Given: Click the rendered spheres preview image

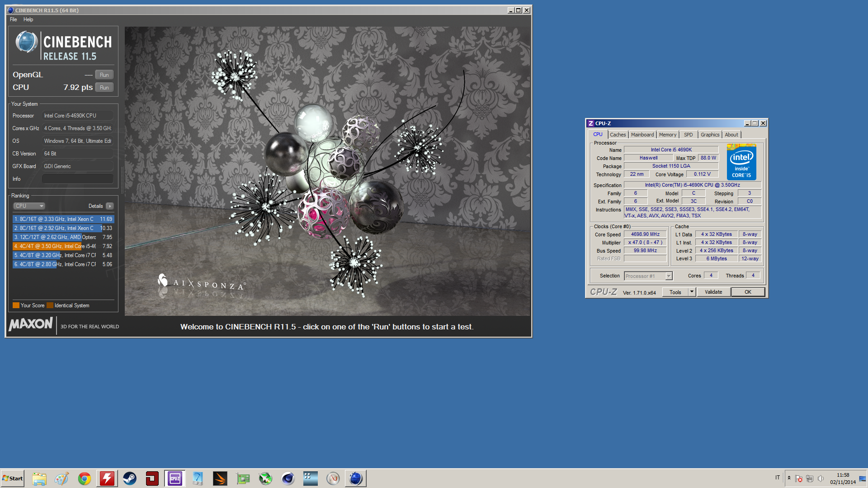Looking at the screenshot, I should click(327, 171).
